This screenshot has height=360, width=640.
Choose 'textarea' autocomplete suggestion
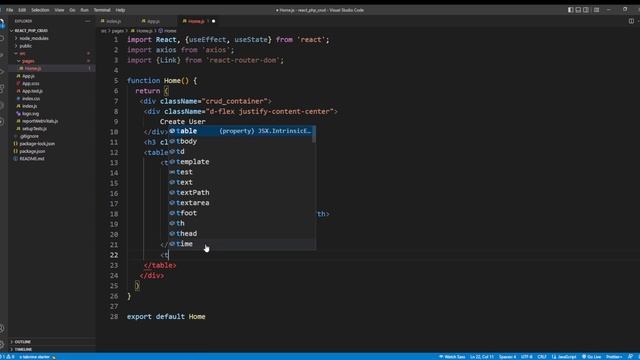point(240,203)
